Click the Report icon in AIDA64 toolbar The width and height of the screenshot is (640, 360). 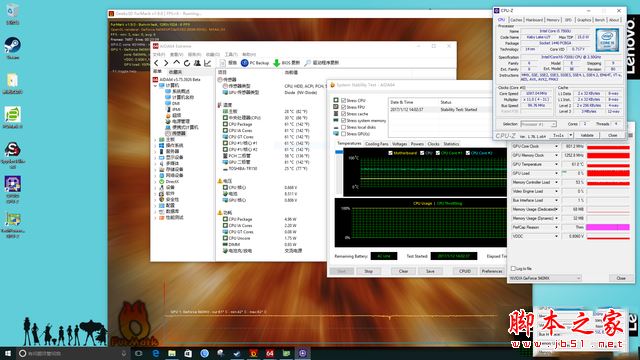click(x=222, y=63)
